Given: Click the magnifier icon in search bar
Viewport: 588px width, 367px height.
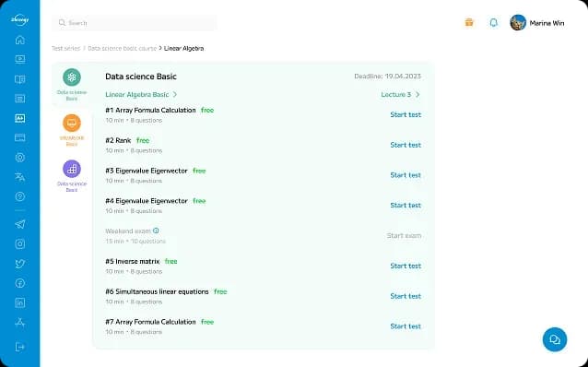Looking at the screenshot, I should [62, 23].
